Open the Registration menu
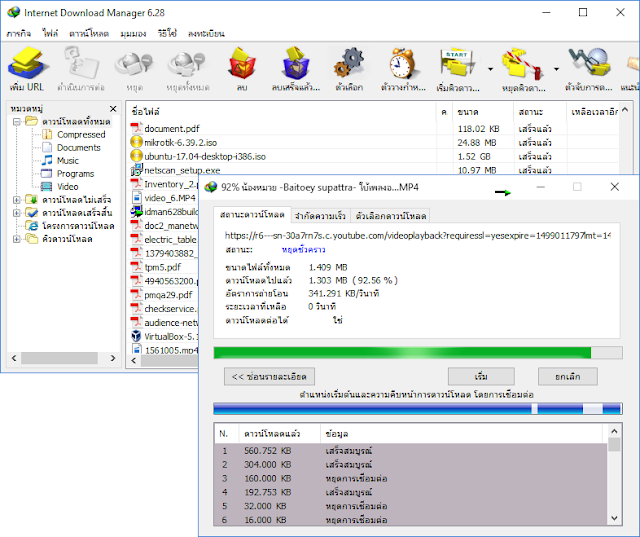Screen dimensions: 640x537 point(206,33)
